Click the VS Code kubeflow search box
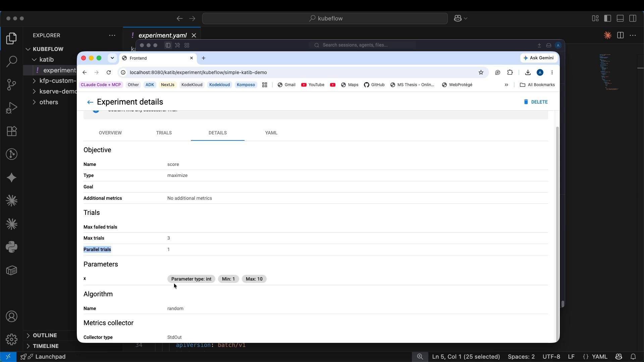 325,18
